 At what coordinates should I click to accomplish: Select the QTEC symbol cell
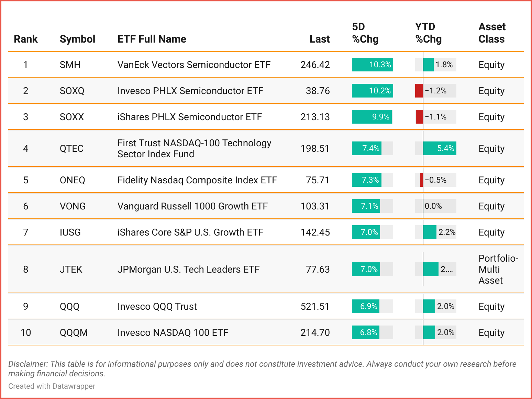[x=71, y=149]
